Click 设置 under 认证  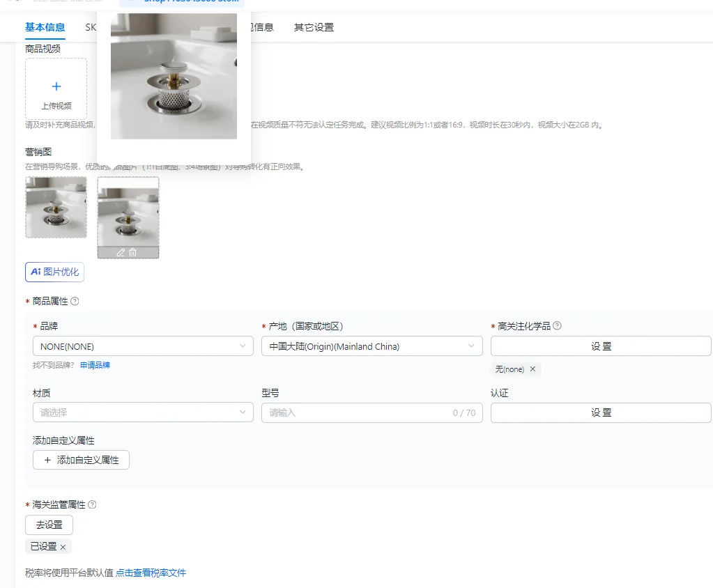pyautogui.click(x=601, y=412)
